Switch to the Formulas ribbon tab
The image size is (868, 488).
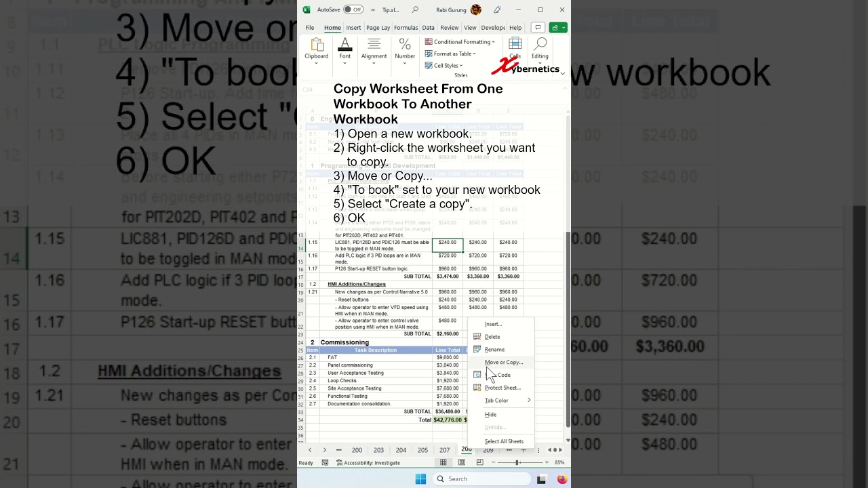406,28
